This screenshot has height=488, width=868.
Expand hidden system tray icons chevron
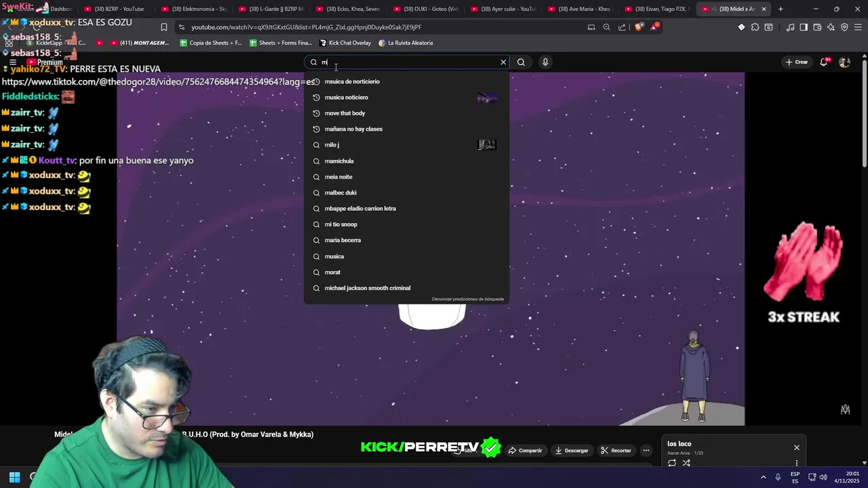click(763, 477)
